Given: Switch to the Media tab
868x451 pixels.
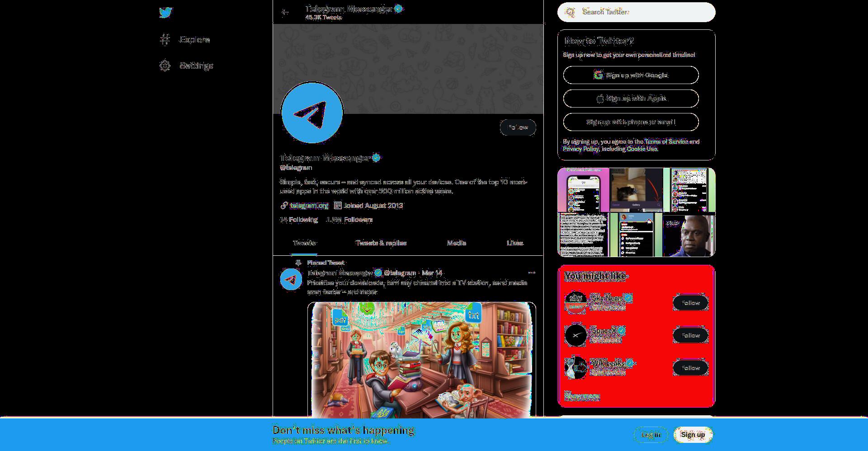Looking at the screenshot, I should [456, 243].
